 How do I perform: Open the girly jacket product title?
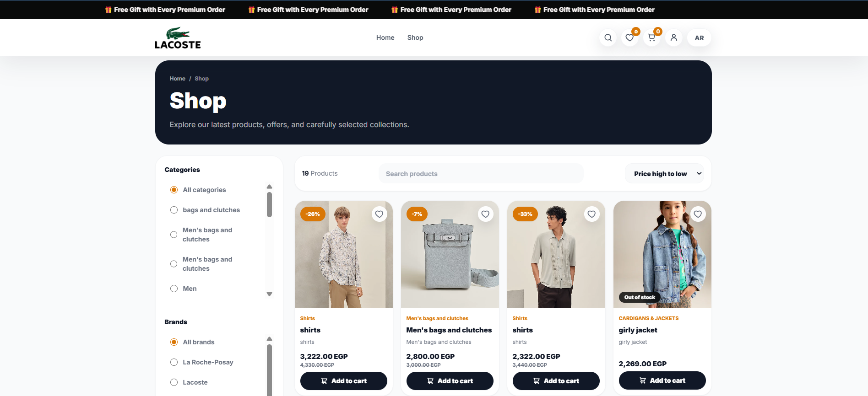(638, 330)
